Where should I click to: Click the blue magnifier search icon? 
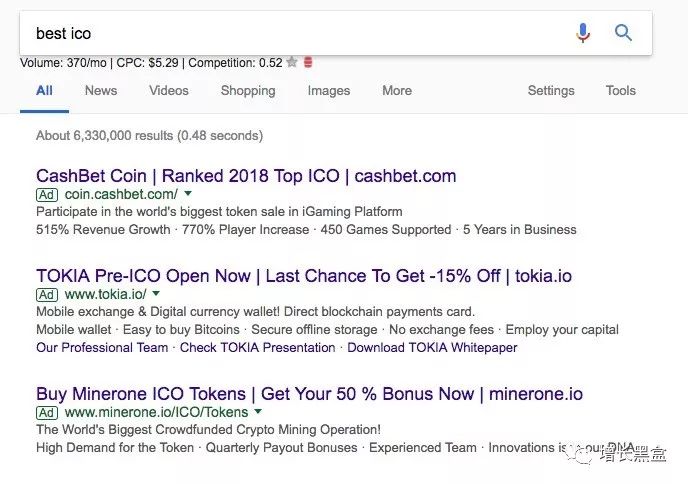click(623, 33)
